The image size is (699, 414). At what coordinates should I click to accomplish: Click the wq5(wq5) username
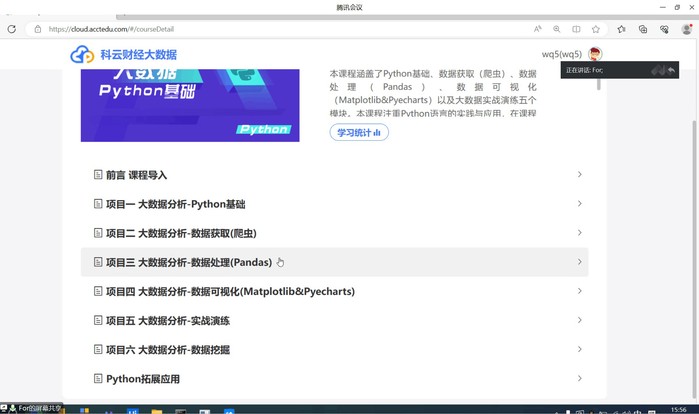562,54
